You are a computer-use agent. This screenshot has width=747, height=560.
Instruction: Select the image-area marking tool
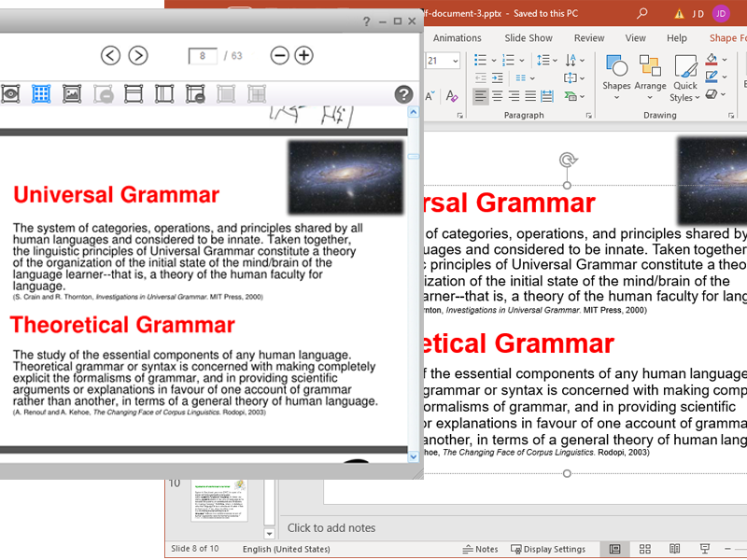tap(72, 94)
